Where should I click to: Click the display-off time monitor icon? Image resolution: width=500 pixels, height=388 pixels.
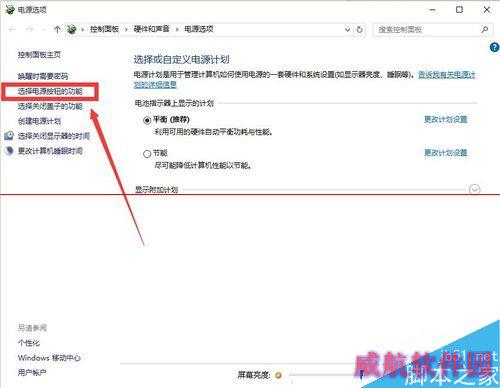click(9, 136)
